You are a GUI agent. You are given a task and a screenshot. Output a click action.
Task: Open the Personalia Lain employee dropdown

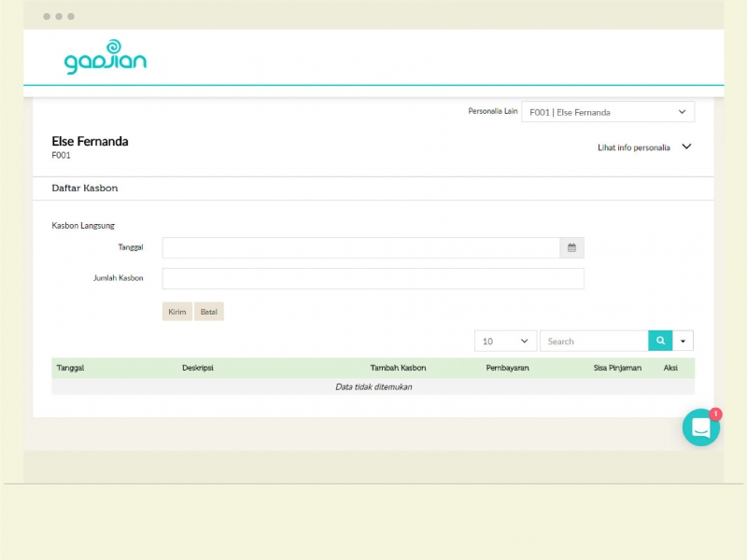pos(608,112)
